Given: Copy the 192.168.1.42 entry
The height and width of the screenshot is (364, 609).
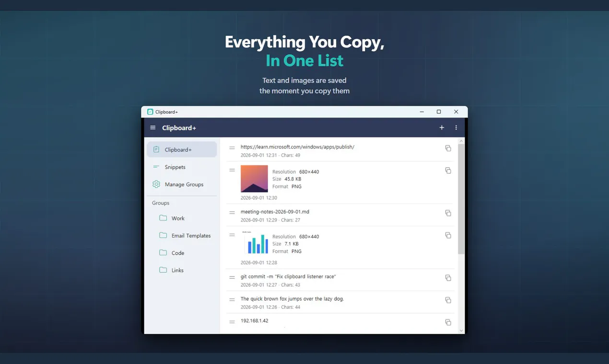Looking at the screenshot, I should [x=448, y=322].
